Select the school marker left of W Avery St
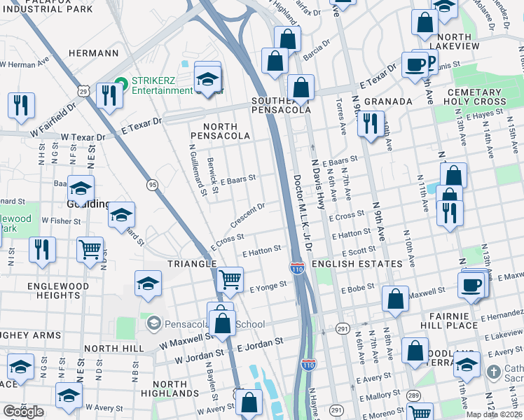The image size is (524, 420). pyautogui.click(x=69, y=398)
